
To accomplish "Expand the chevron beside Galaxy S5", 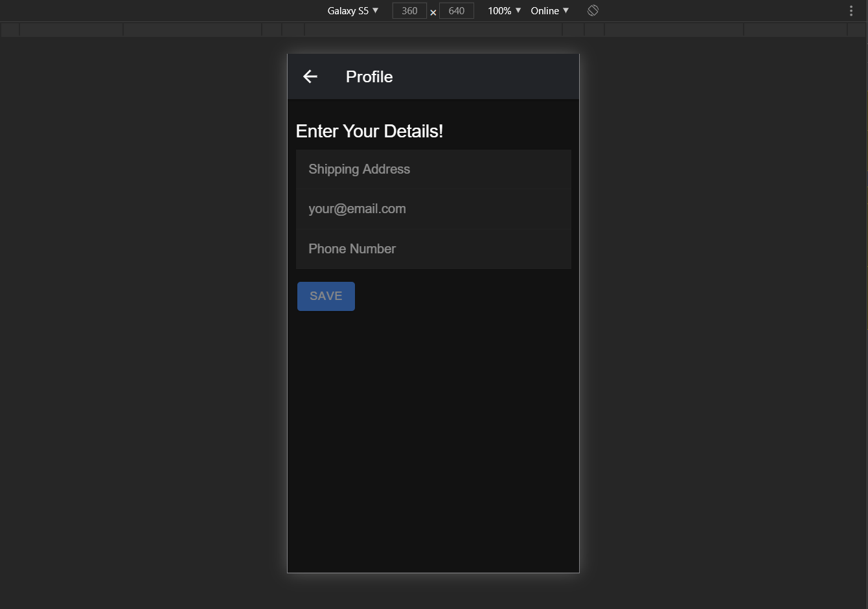I will pos(376,10).
